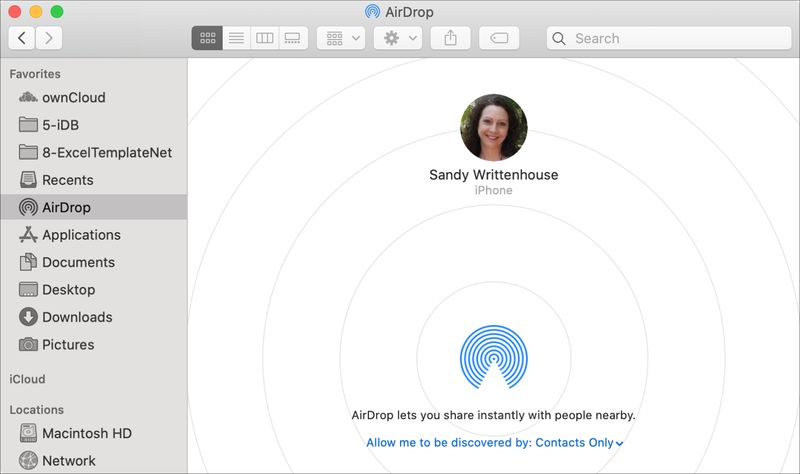This screenshot has width=800, height=474.
Task: Click the AirDrop icon in title bar
Action: point(372,11)
